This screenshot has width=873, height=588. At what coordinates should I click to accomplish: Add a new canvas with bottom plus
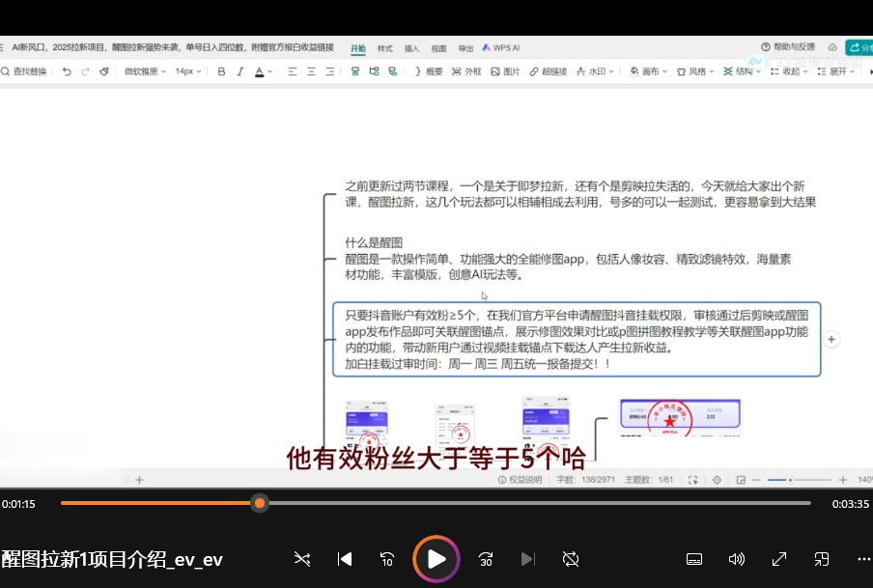[139, 480]
